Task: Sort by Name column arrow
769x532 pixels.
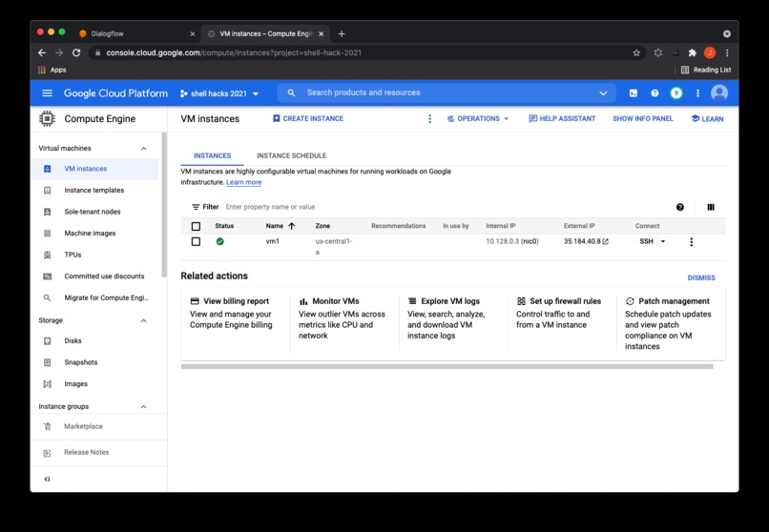Action: 292,226
